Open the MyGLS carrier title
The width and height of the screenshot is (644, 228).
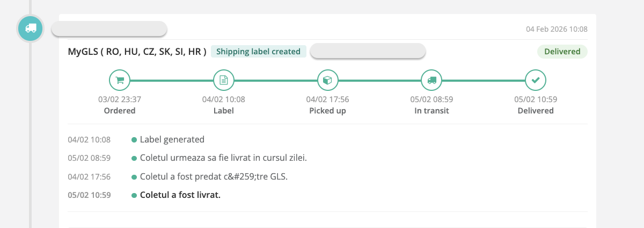coord(137,52)
